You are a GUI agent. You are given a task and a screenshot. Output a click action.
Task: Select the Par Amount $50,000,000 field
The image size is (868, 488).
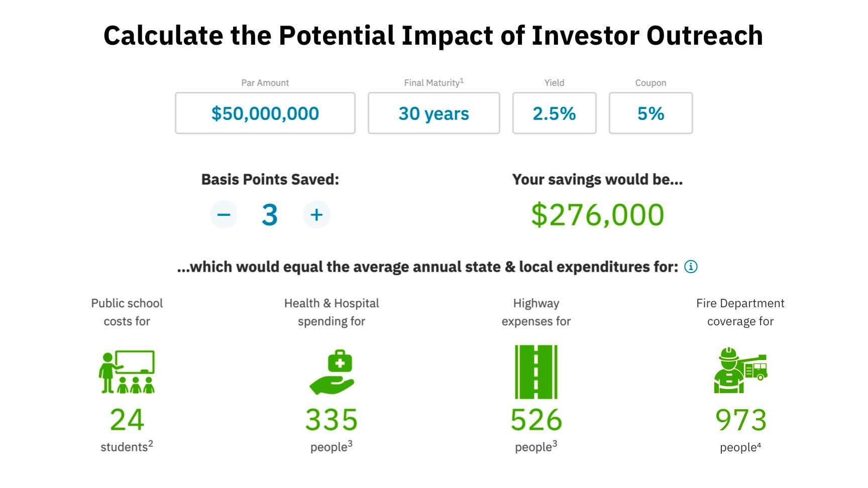click(x=265, y=113)
